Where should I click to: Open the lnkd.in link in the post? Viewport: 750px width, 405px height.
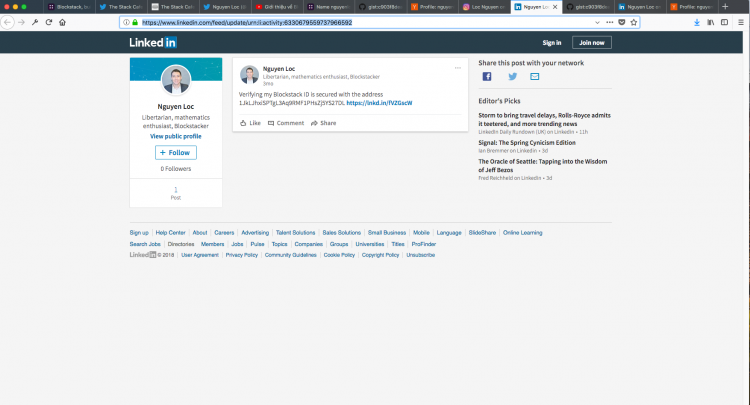379,103
